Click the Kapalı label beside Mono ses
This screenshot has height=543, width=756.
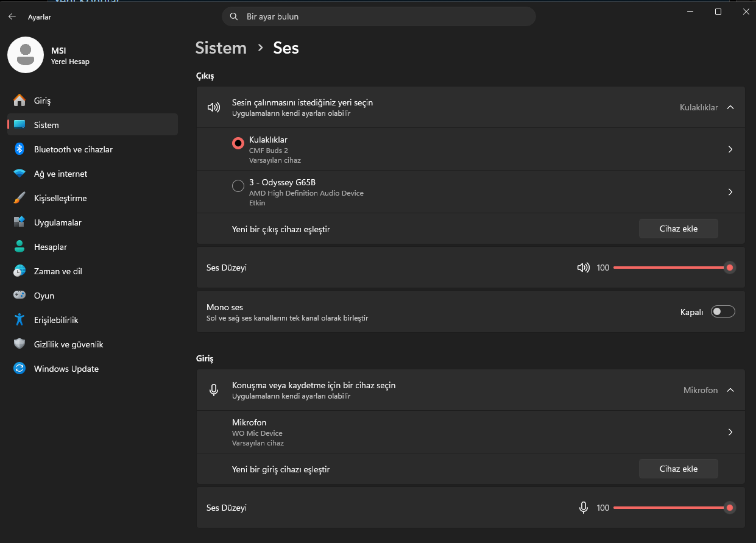(x=692, y=312)
